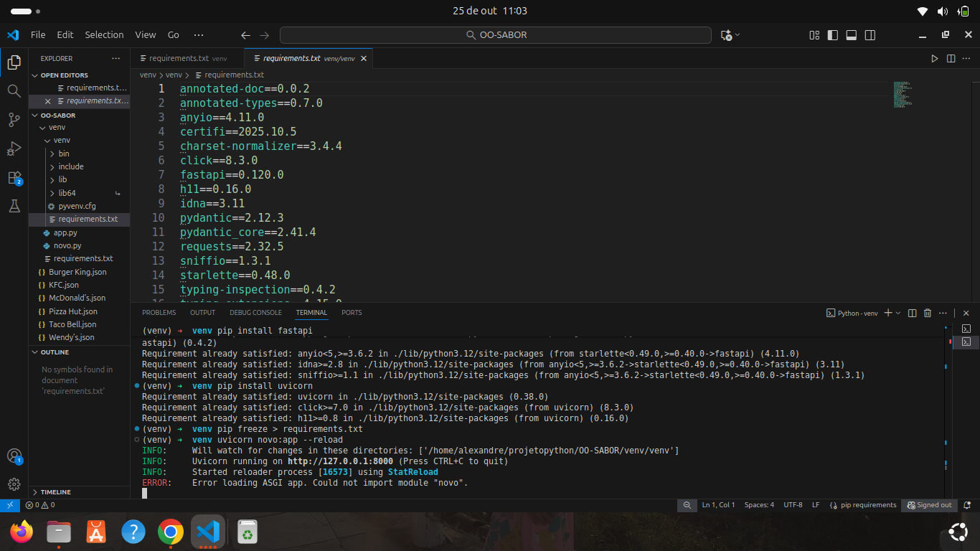
Task: Toggle the primary side bar layout button
Action: [x=832, y=35]
